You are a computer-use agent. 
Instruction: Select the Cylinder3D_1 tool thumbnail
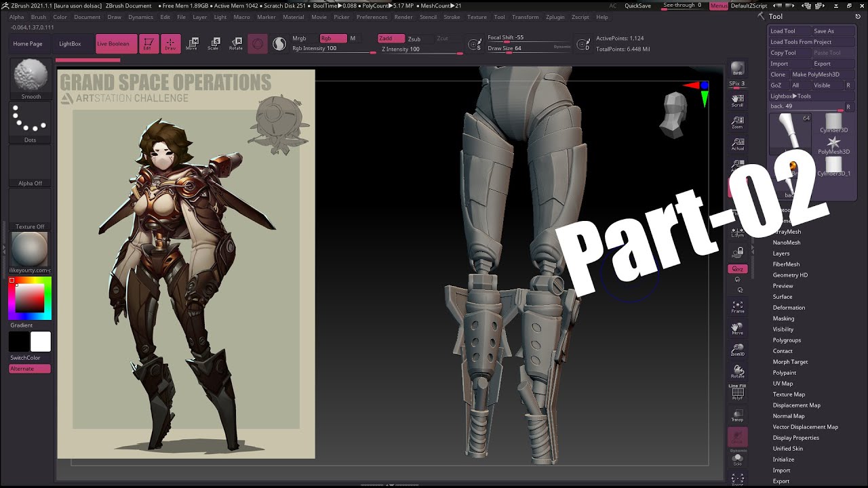[833, 166]
